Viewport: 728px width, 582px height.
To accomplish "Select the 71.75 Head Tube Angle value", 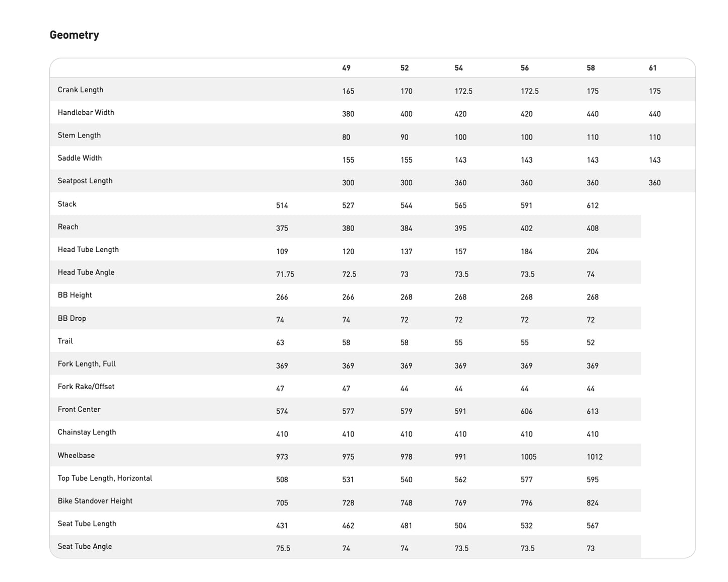I will tap(285, 274).
